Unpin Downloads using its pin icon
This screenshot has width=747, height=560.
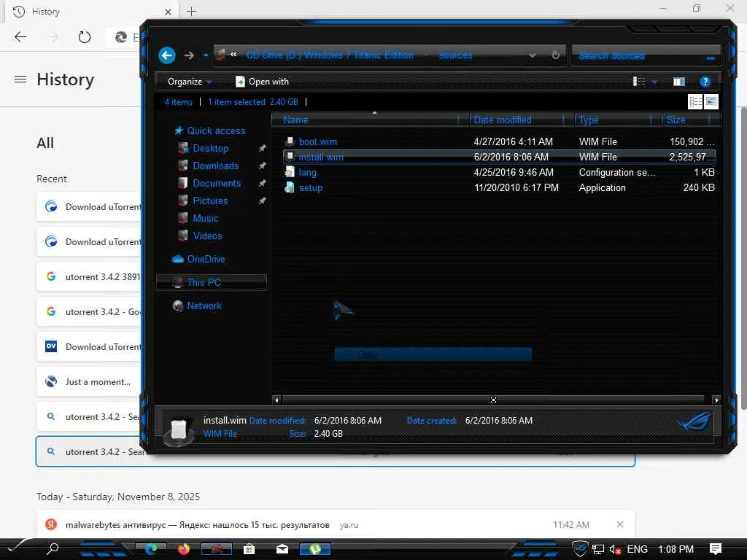[x=262, y=166]
